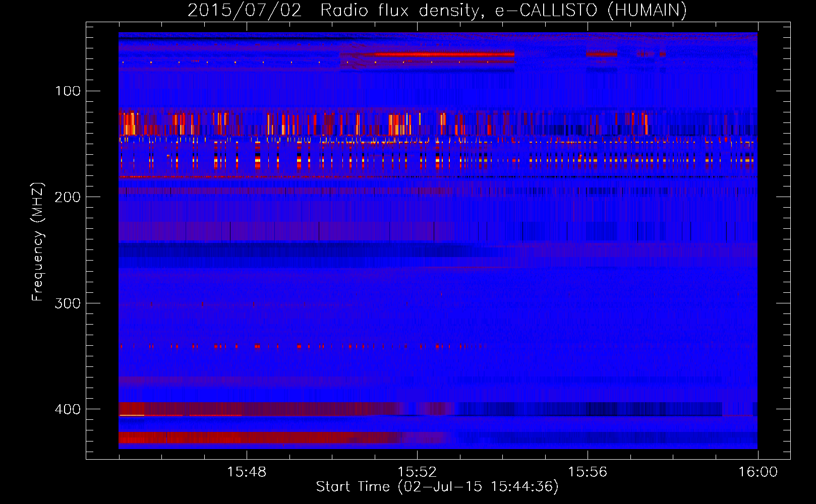Click the 100 frequency tick label

click(x=68, y=91)
